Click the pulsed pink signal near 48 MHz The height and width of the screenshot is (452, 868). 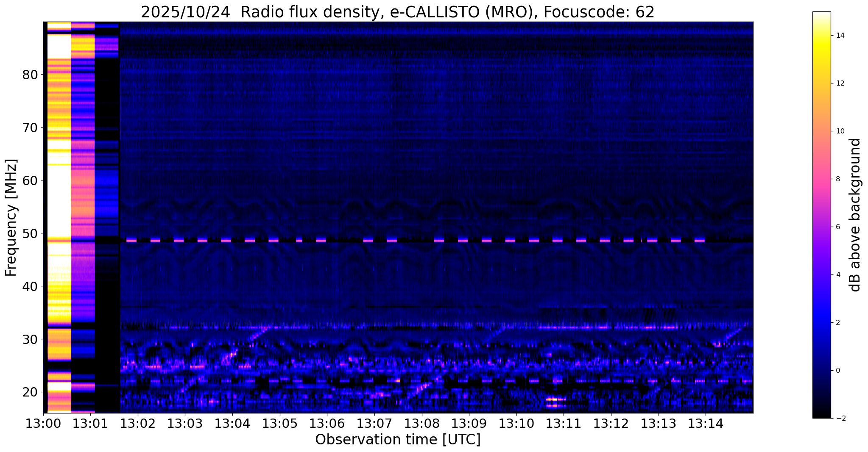(274, 240)
